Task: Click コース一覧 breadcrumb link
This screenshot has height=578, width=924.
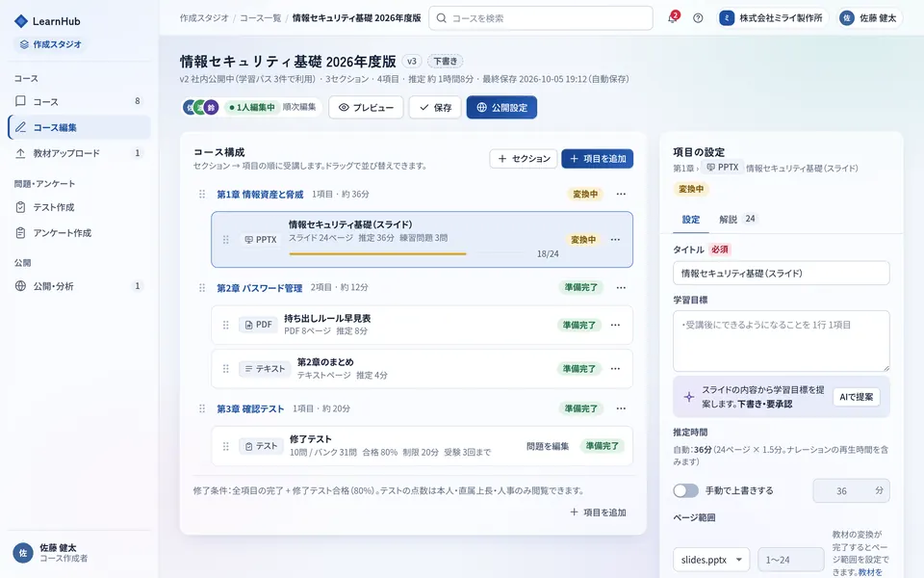Action: point(260,18)
